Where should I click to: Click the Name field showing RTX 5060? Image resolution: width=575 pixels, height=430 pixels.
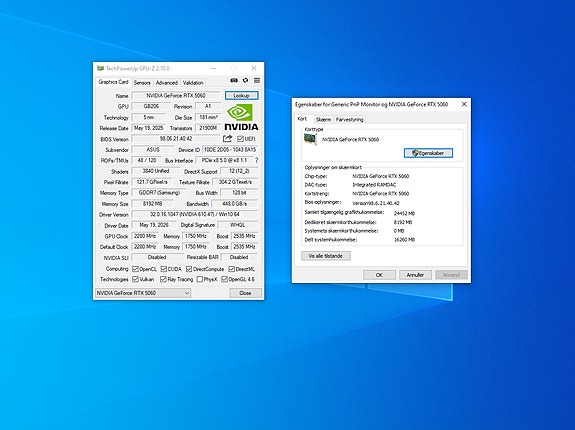click(176, 96)
